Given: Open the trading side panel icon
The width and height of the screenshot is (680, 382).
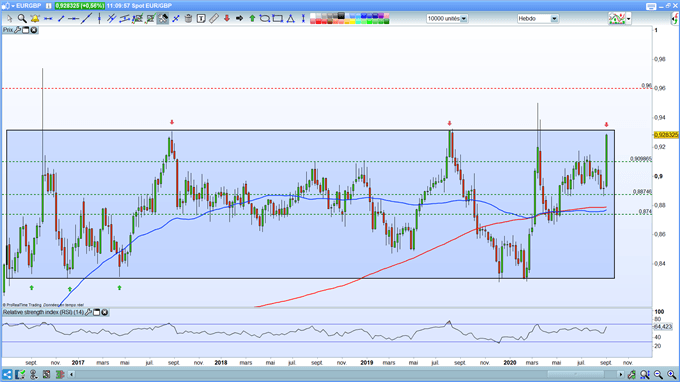Looking at the screenshot, I should coord(675,19).
